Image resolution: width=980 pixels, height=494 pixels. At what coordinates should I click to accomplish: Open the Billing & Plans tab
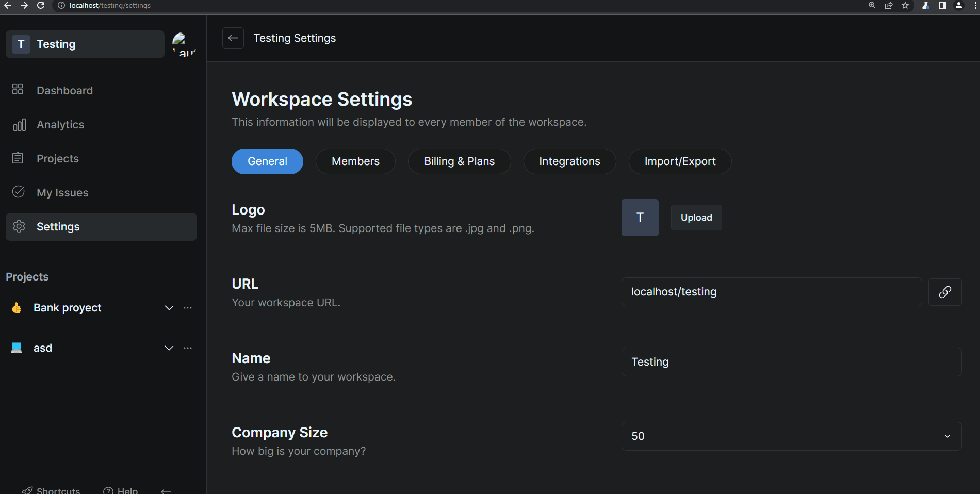[x=459, y=161]
